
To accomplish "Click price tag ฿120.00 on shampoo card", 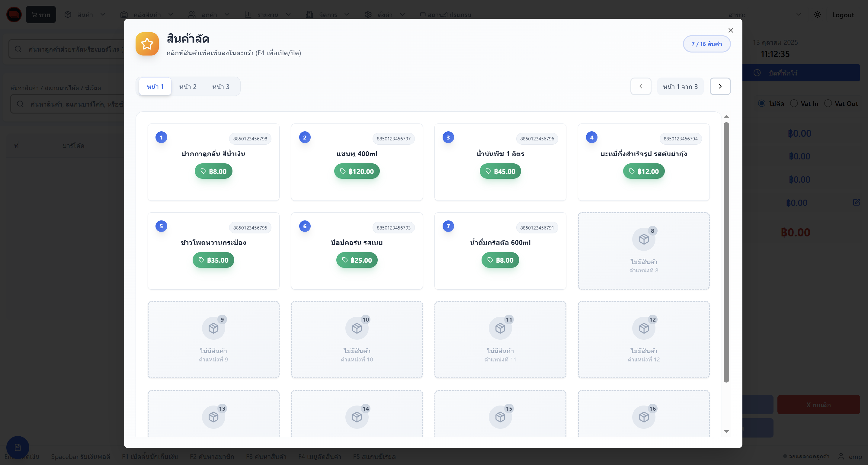I will pos(357,171).
